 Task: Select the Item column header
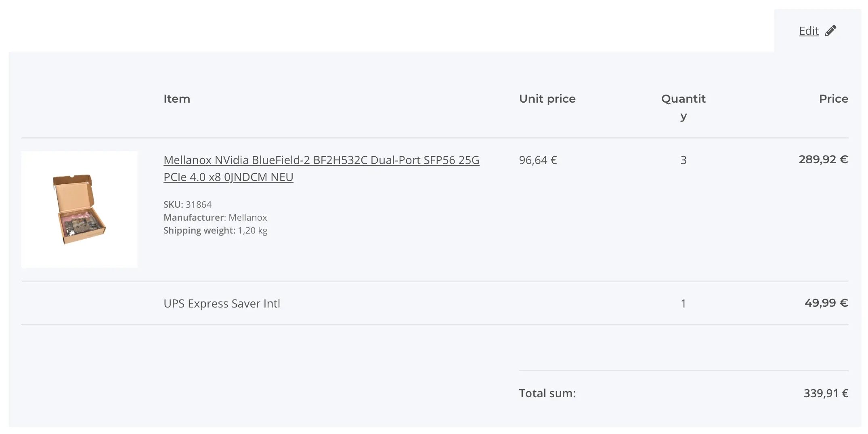(x=176, y=99)
